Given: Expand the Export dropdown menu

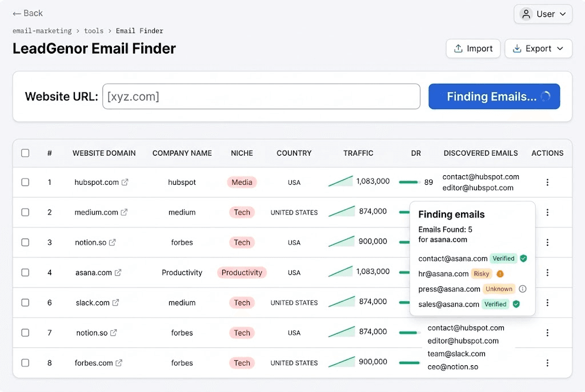Looking at the screenshot, I should [x=538, y=49].
